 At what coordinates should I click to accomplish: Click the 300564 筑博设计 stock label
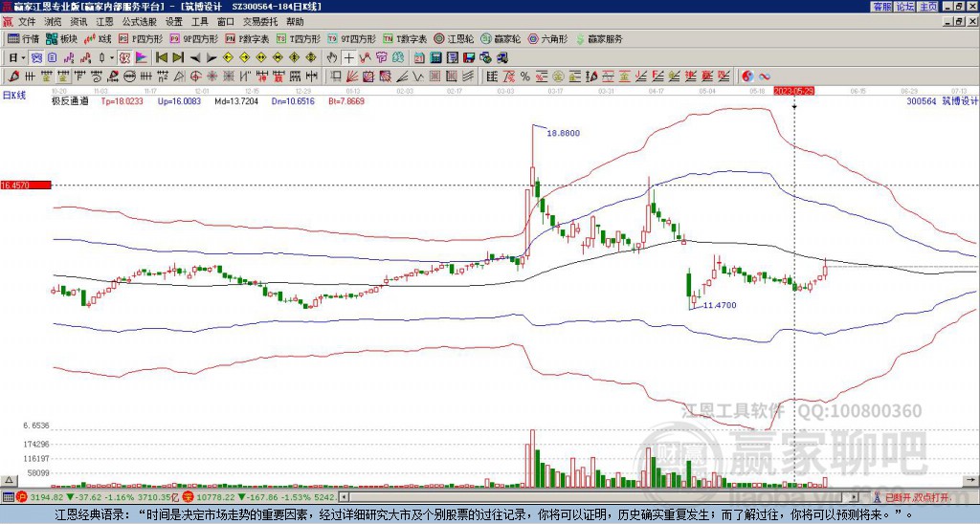[x=942, y=100]
